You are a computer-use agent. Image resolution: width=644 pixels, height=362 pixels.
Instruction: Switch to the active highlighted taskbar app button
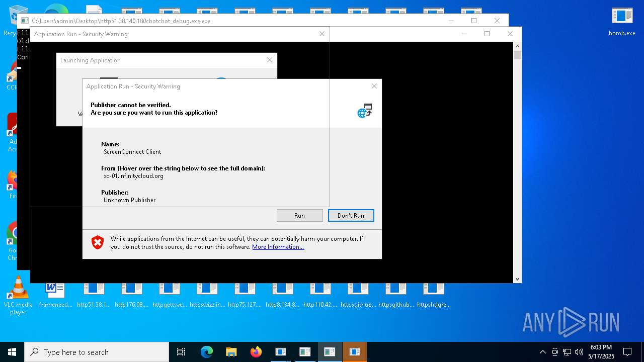pos(330,352)
